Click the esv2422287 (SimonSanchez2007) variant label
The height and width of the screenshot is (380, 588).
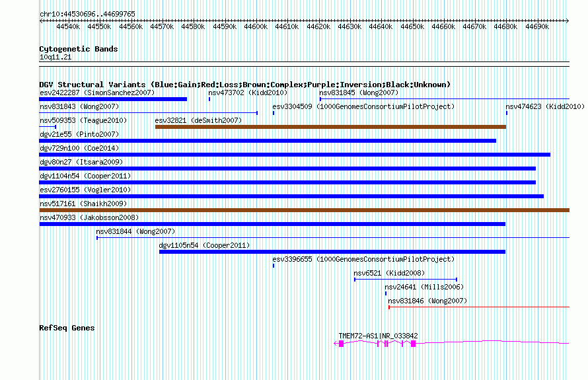pyautogui.click(x=97, y=93)
